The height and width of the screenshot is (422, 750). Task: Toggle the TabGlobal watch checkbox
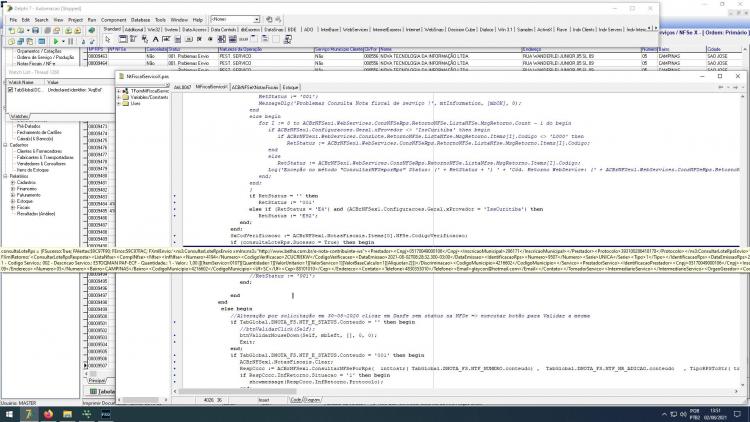pyautogui.click(x=11, y=89)
